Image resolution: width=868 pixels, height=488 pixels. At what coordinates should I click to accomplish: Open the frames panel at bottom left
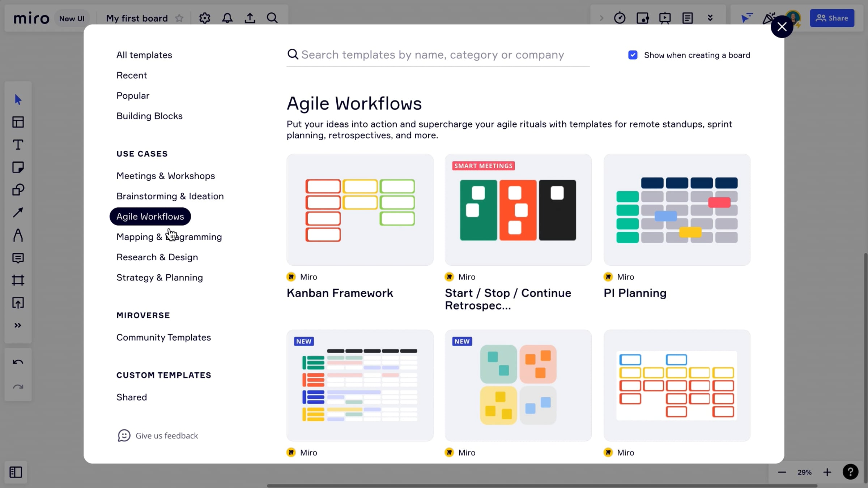[16, 472]
